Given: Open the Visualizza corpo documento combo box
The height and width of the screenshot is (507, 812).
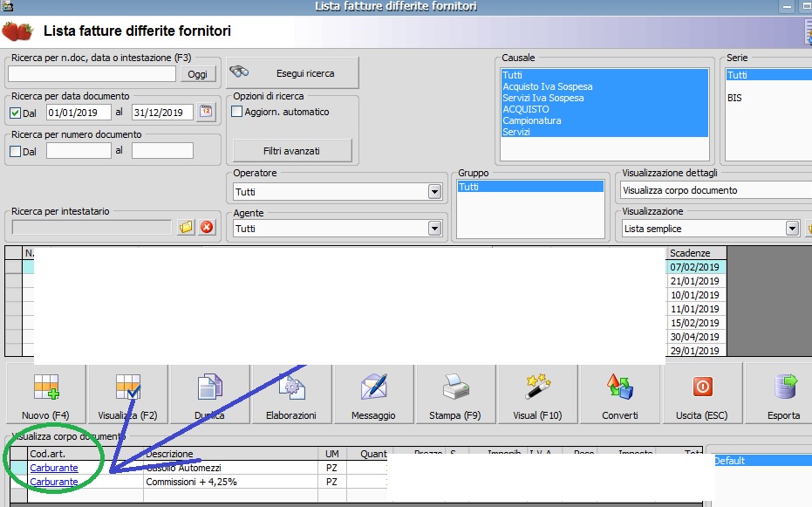Looking at the screenshot, I should click(x=716, y=190).
